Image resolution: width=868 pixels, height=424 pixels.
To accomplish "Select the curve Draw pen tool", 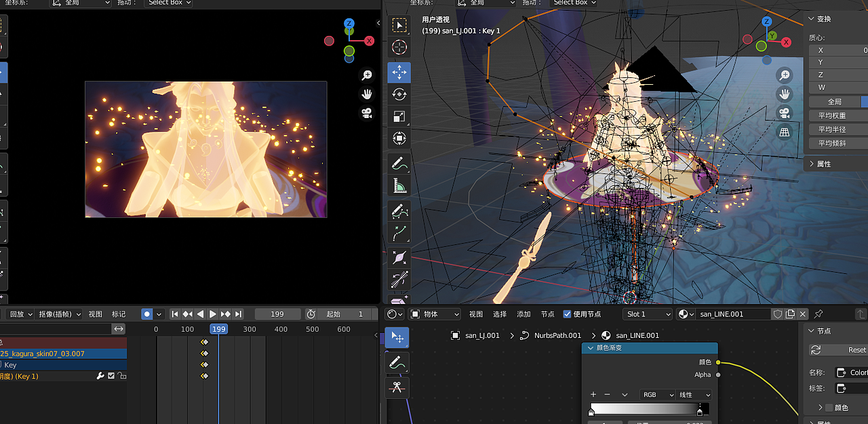I will 399,210.
